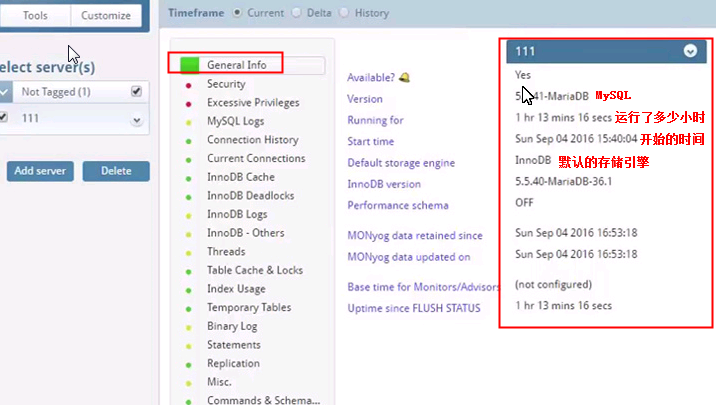Collapse the Not Tagged group chevron
Screen dimensions: 716x405
(x=5, y=92)
